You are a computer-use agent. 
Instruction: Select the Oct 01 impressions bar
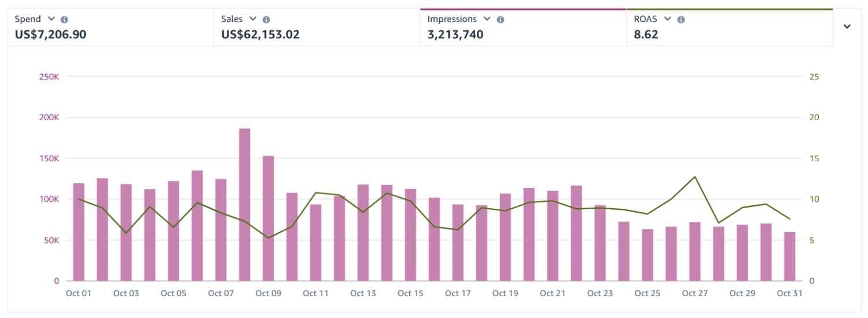coord(79,231)
